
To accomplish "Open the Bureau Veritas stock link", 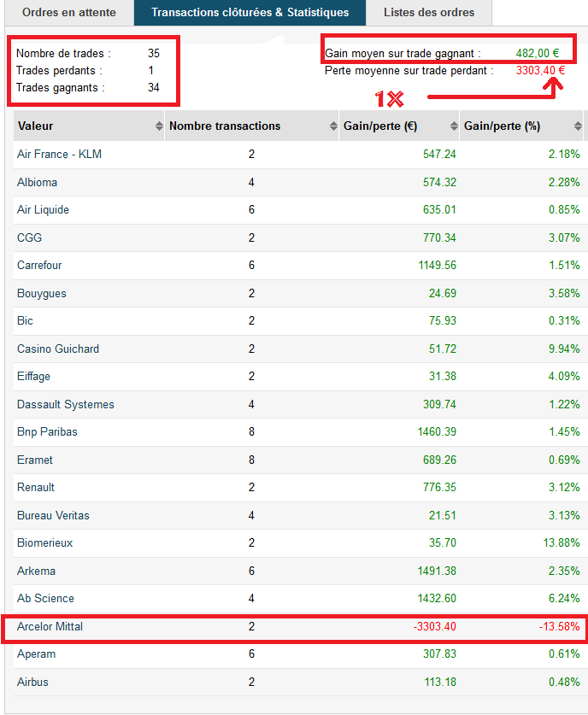I will (x=53, y=515).
